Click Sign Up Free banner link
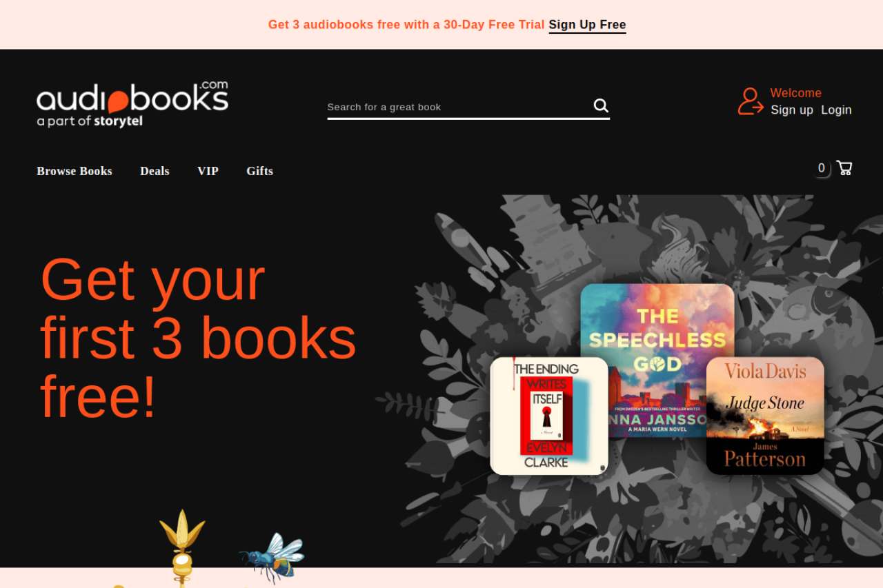The height and width of the screenshot is (588, 883). click(587, 25)
